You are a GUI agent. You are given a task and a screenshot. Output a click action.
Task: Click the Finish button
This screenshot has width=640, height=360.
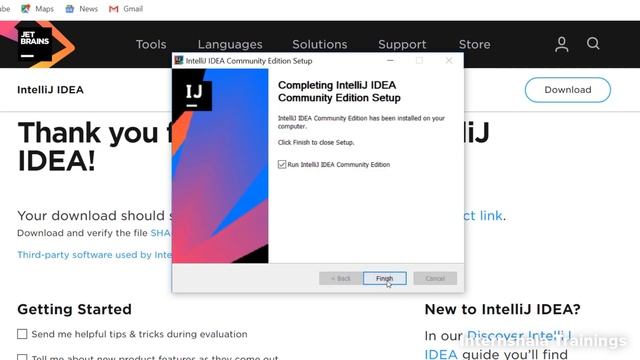(384, 278)
